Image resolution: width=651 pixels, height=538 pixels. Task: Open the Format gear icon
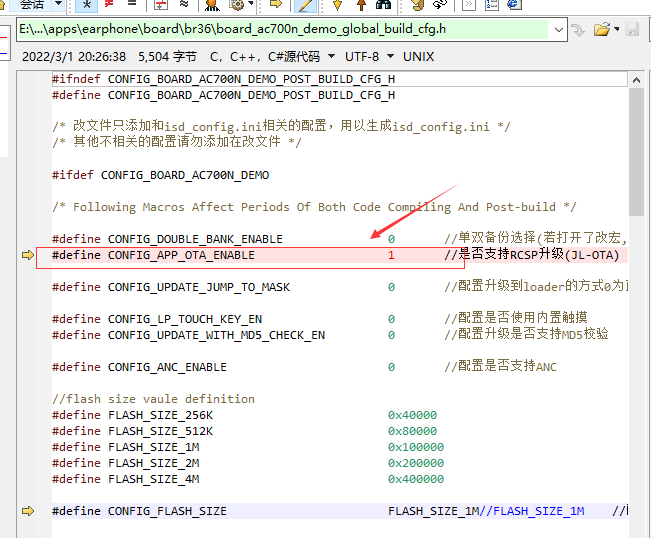click(x=237, y=5)
